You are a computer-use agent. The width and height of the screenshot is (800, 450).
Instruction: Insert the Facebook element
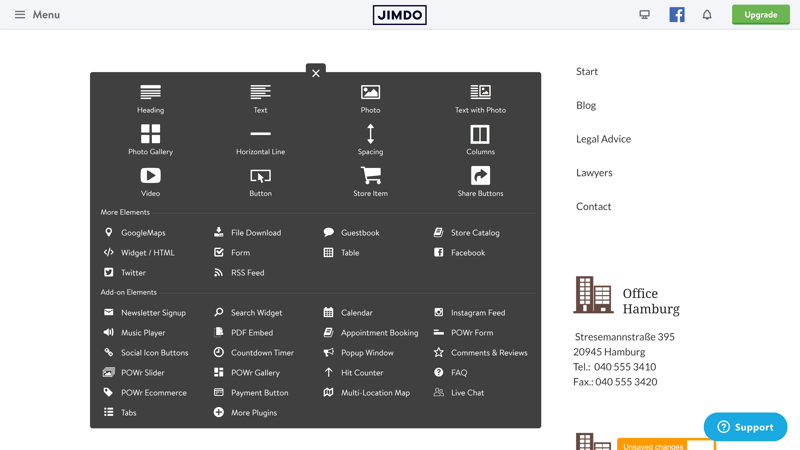click(x=459, y=253)
